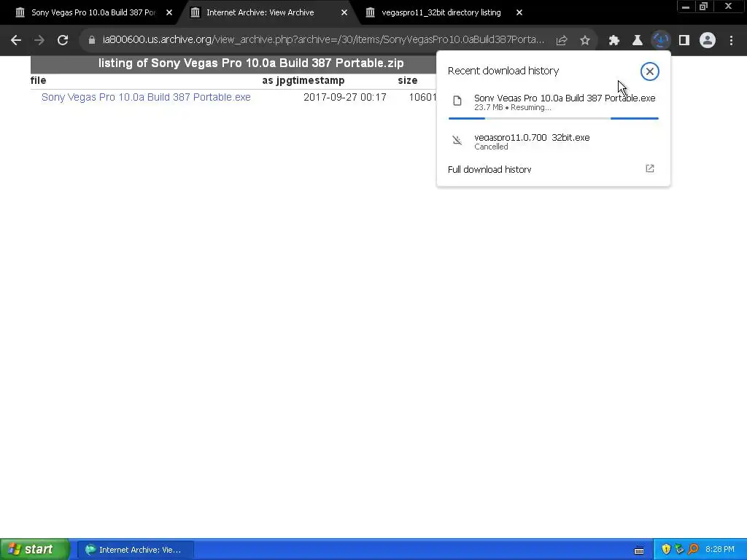The width and height of the screenshot is (747, 560).
Task: Click the file icon of Sony Vegas download
Action: tap(457, 101)
